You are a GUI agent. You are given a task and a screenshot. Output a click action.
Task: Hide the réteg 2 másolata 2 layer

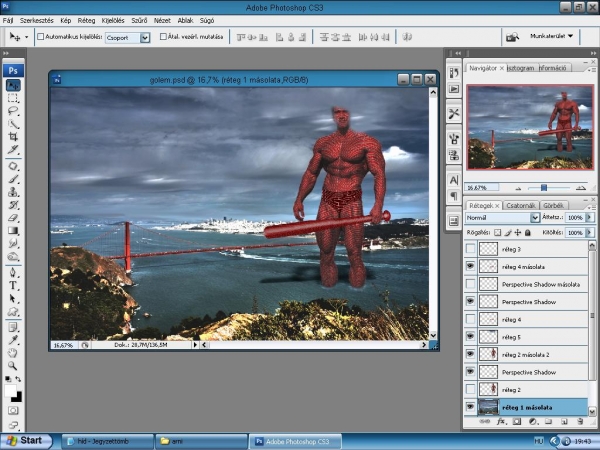coord(470,354)
